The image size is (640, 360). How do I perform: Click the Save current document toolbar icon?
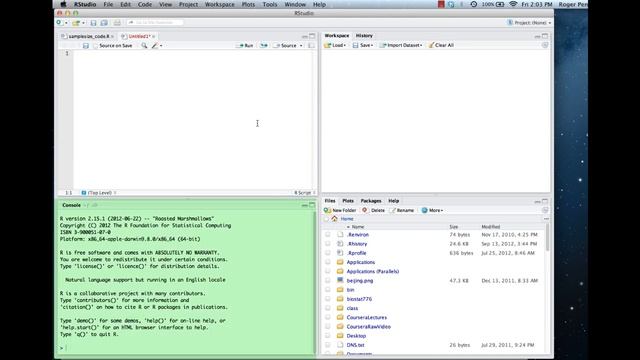click(93, 23)
